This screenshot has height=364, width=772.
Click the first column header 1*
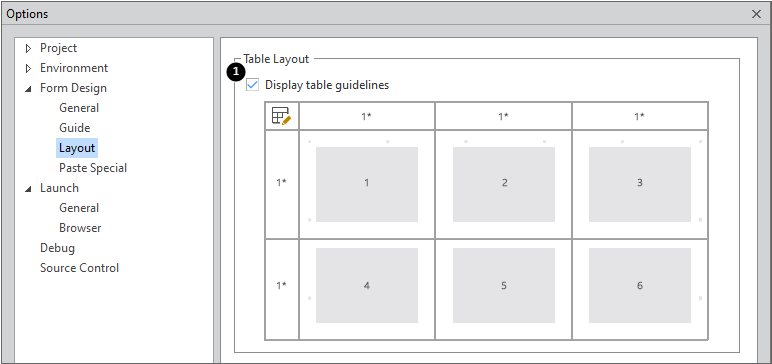(x=367, y=116)
